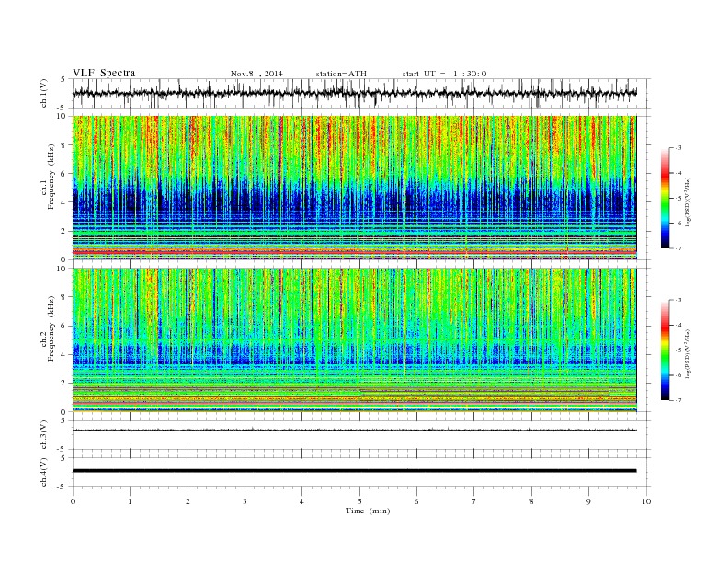Image resolution: width=728 pixels, height=563 pixels.
Task: Click the ch.2 spectrogram plot area
Action: (354, 340)
